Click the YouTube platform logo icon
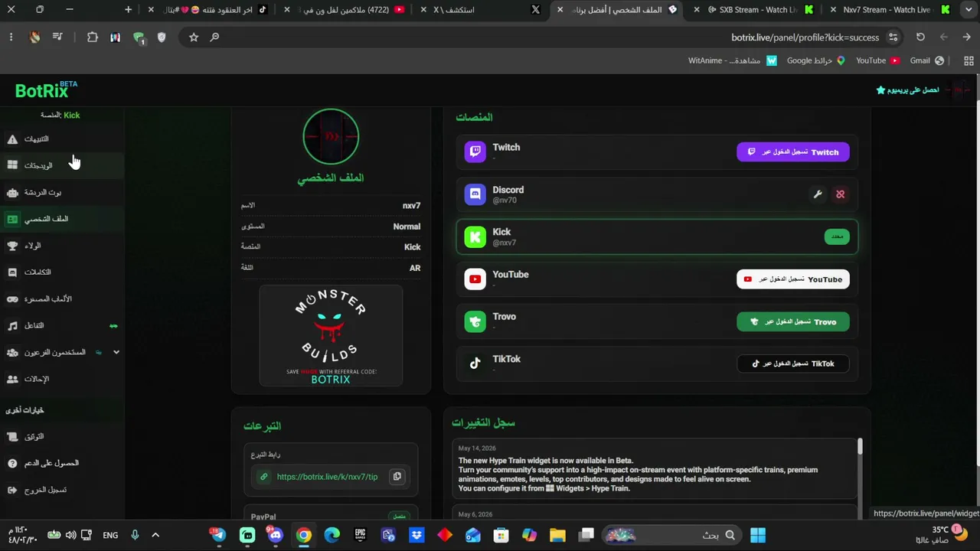 tap(475, 279)
